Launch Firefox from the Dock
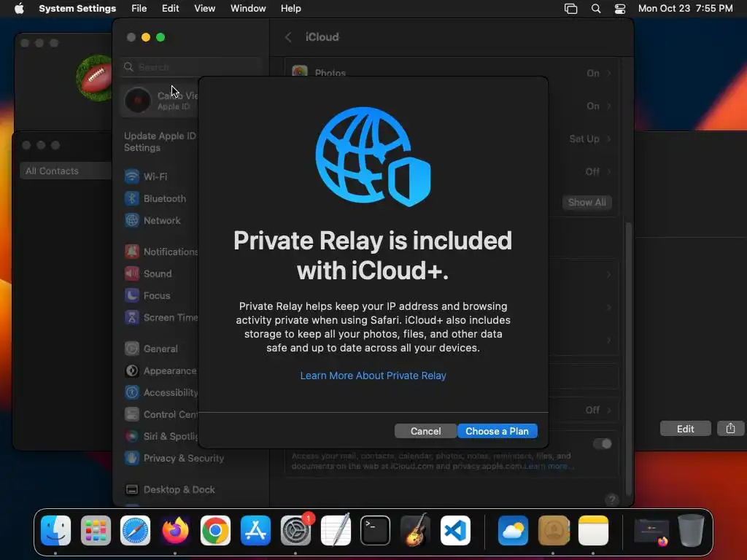 175,530
